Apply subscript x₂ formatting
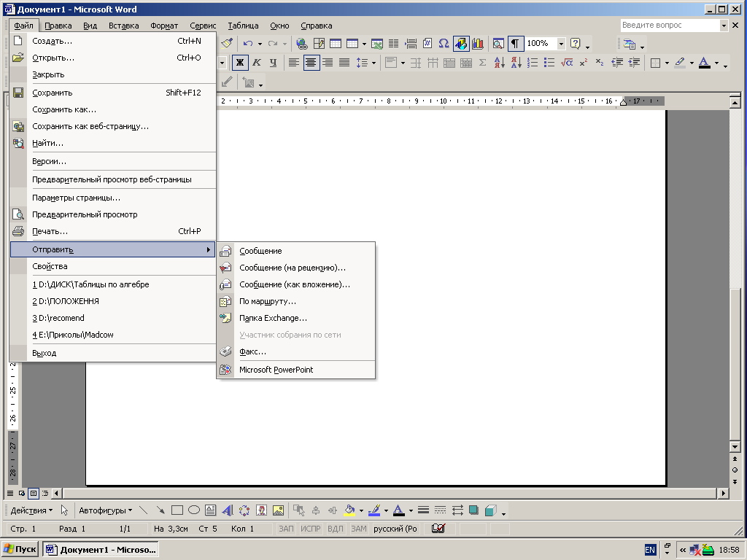The image size is (747, 560). 600,63
